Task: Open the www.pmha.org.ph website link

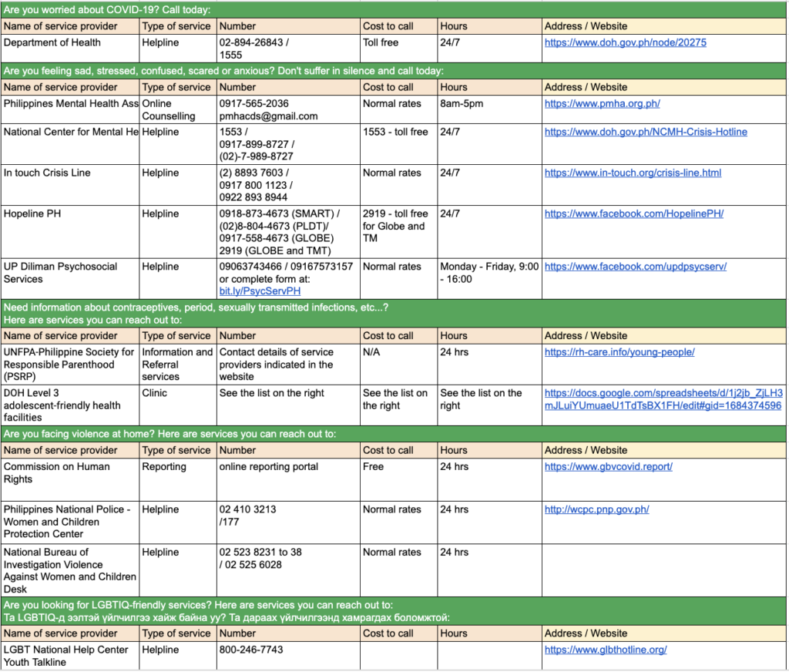Action: click(x=602, y=104)
